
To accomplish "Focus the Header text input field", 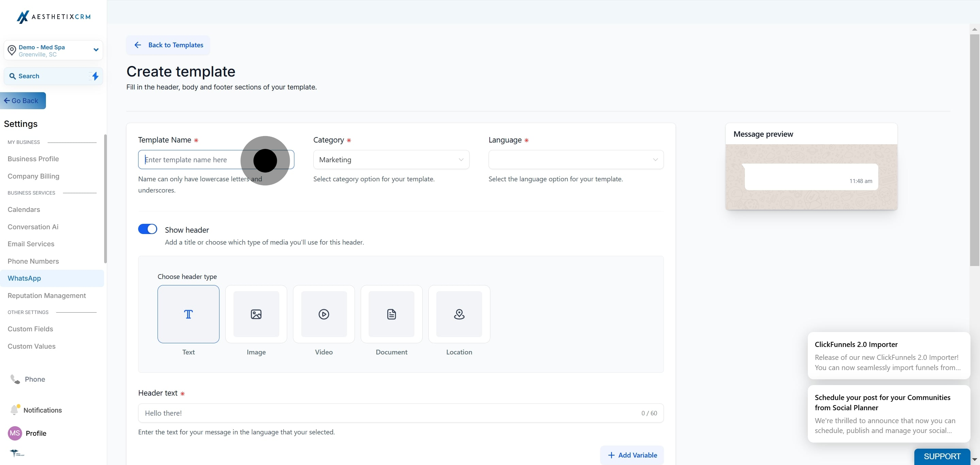I will click(x=401, y=413).
